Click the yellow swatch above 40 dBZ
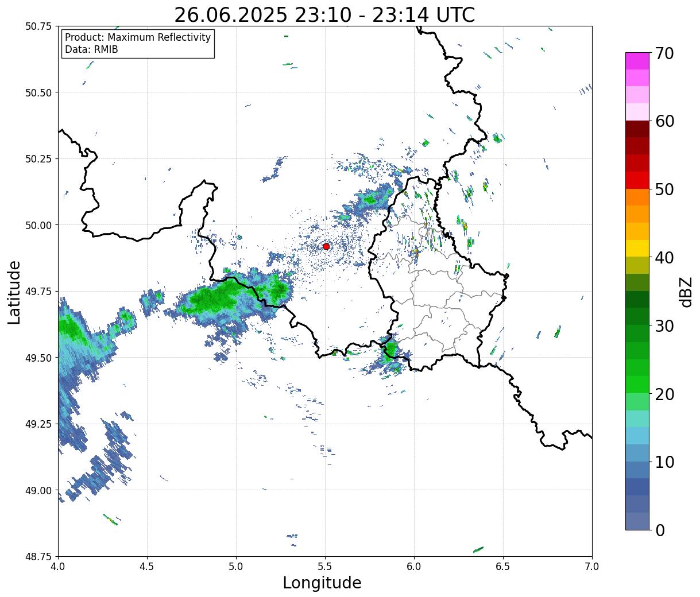The image size is (700, 597). (637, 249)
